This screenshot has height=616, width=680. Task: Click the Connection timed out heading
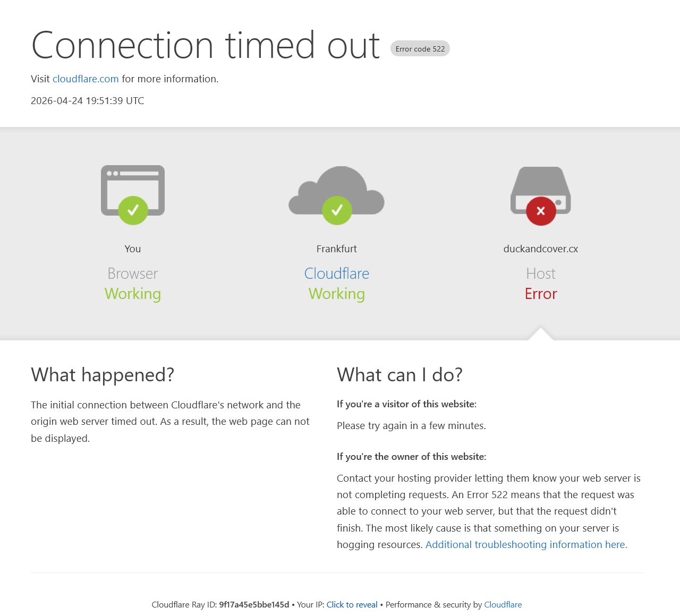point(206,46)
